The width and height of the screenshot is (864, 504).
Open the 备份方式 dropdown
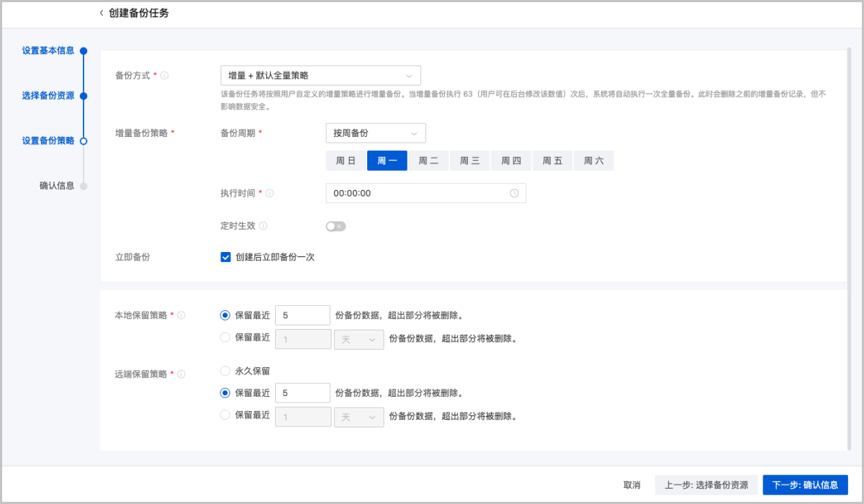point(320,76)
